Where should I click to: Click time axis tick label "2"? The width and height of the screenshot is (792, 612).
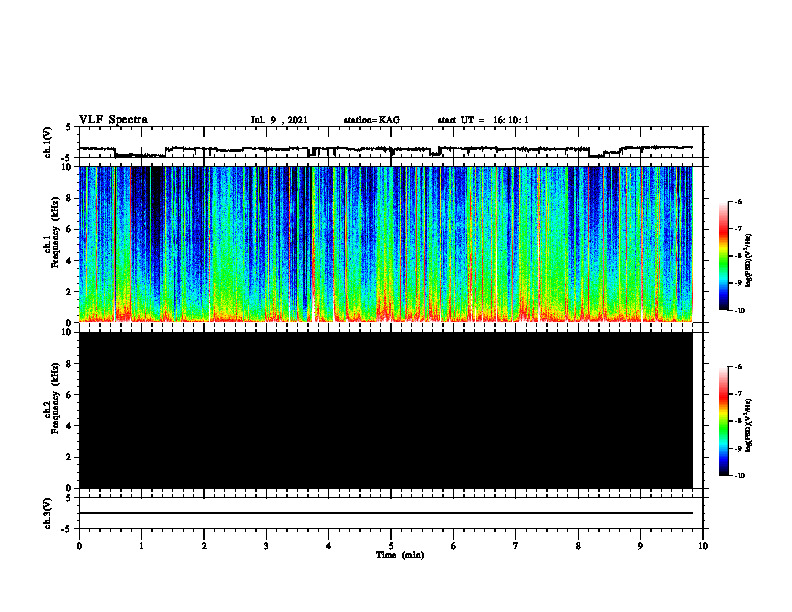204,546
